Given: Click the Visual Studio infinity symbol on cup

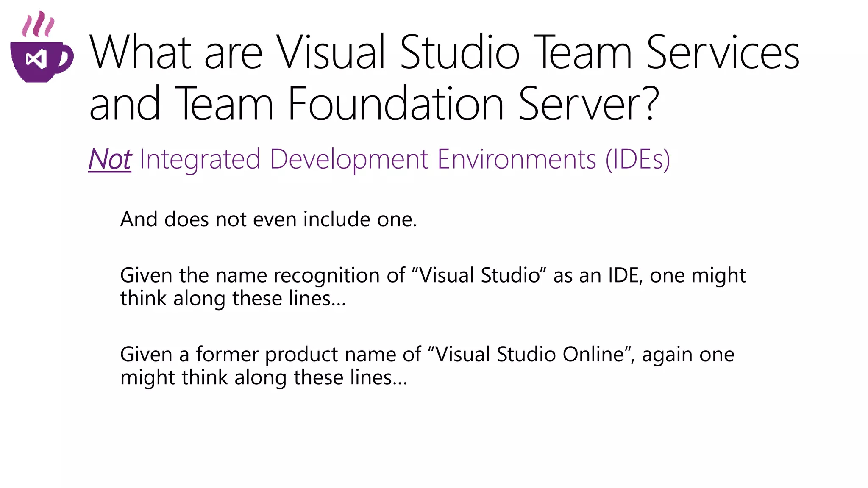Looking at the screenshot, I should (36, 59).
